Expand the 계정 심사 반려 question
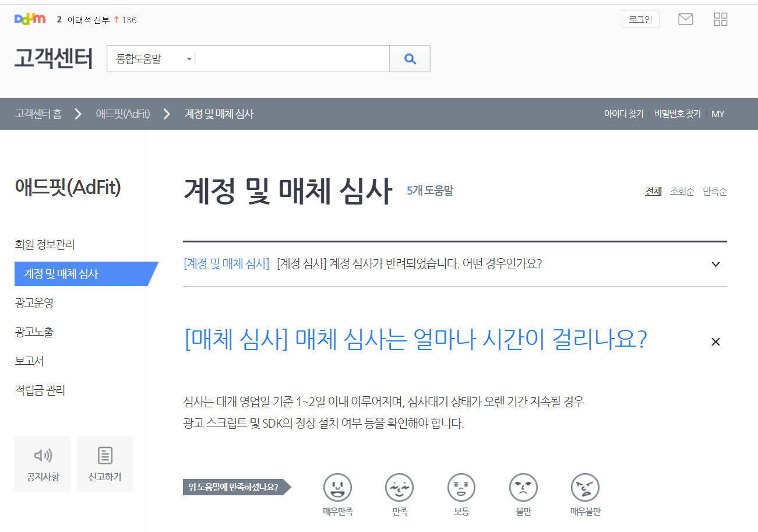 pyautogui.click(x=454, y=264)
